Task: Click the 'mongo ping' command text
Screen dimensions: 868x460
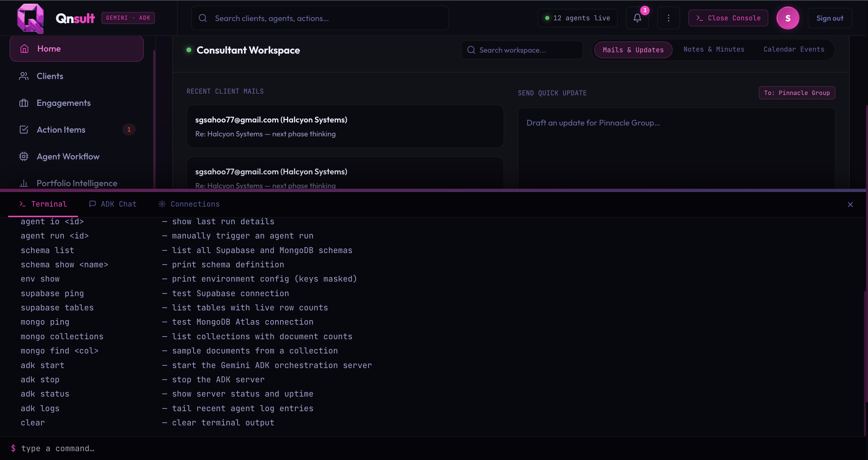Action: click(x=45, y=322)
